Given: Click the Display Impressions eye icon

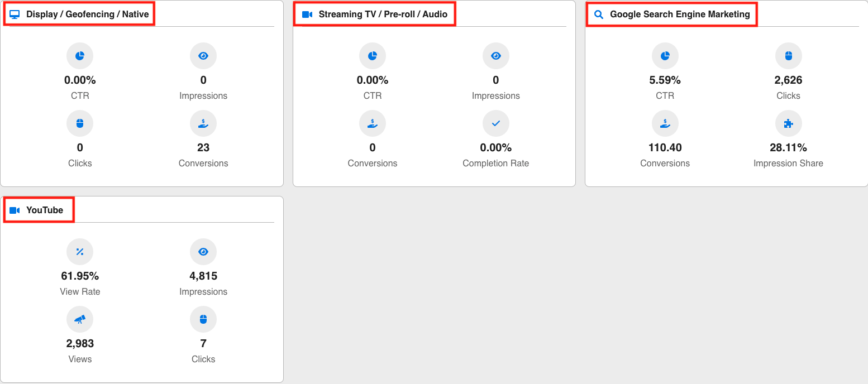Looking at the screenshot, I should pos(203,56).
